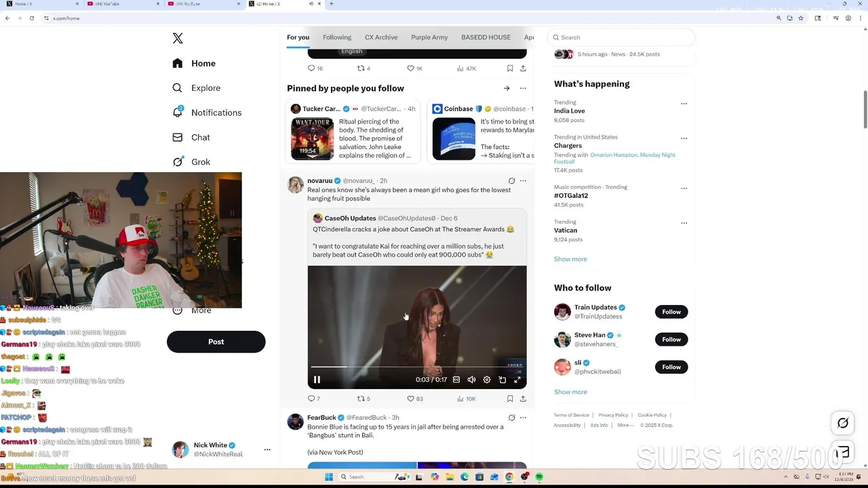Click Show more under What's happening
Viewport: 868px width, 488px height.
coord(570,259)
